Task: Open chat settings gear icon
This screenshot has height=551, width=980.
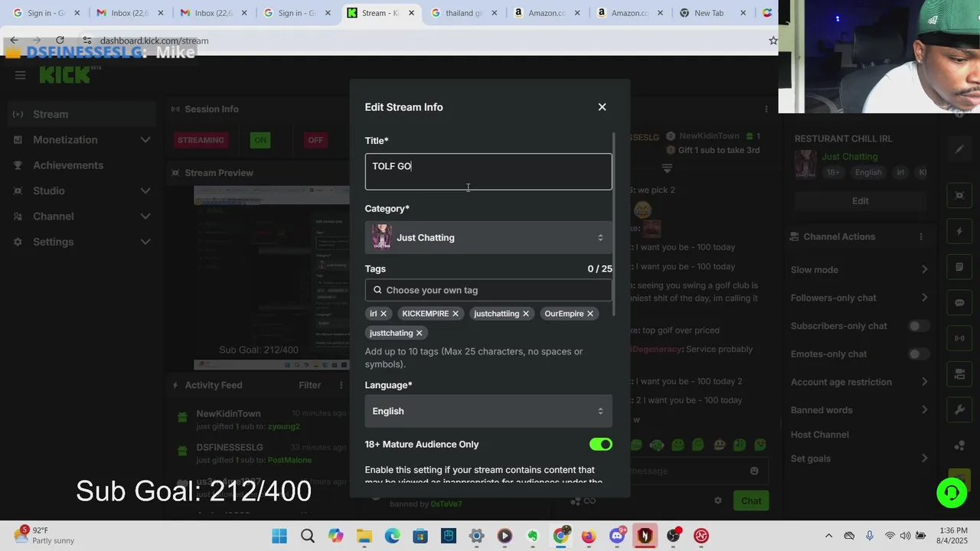Action: coord(717,500)
